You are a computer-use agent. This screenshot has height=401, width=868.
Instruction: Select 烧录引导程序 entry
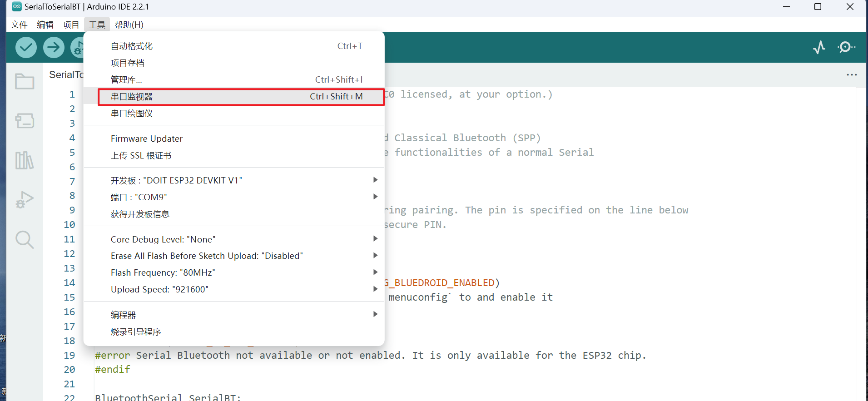[x=234, y=332]
